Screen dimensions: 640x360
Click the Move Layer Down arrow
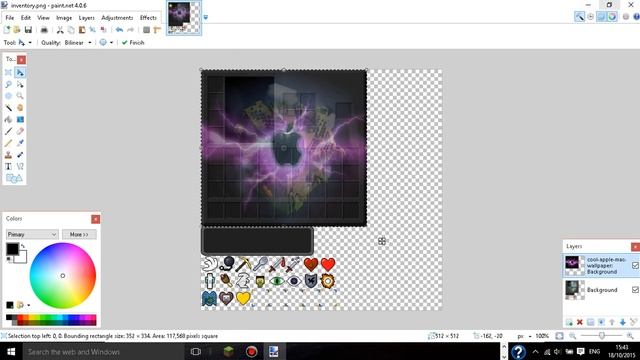[622, 322]
